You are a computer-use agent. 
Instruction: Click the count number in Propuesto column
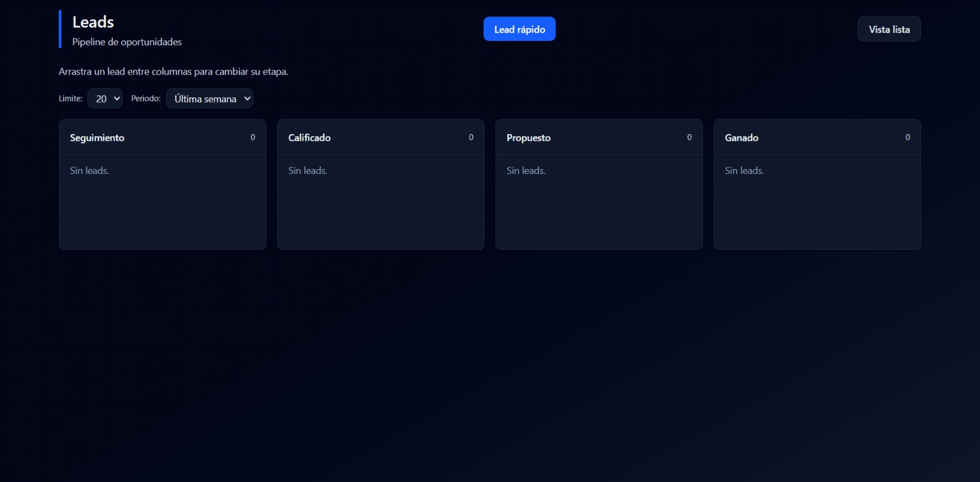(689, 138)
